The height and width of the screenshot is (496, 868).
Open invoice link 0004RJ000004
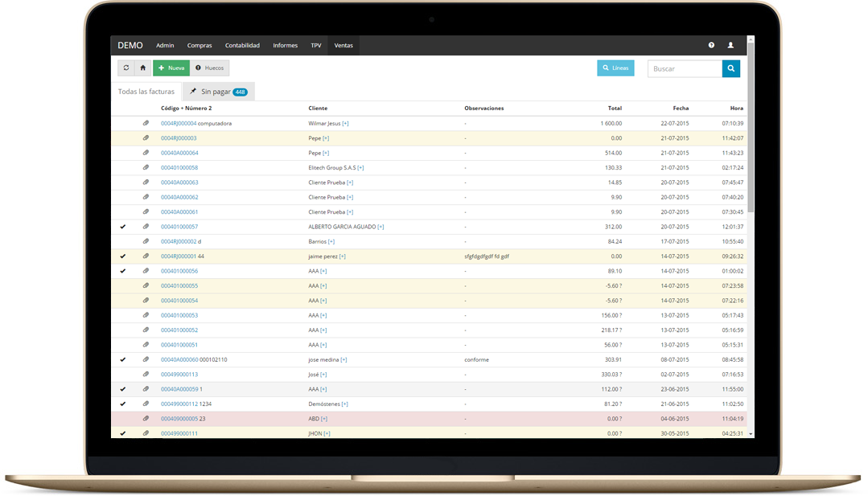click(x=179, y=123)
